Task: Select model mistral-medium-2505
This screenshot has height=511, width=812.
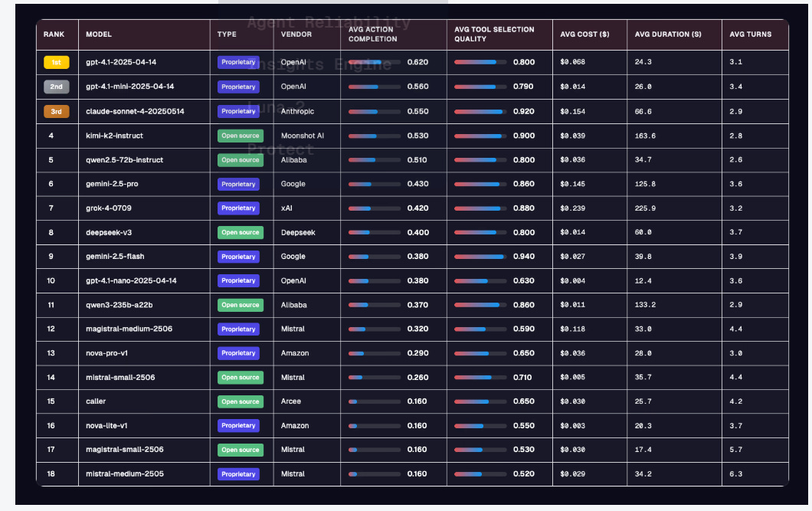Action: click(x=125, y=473)
